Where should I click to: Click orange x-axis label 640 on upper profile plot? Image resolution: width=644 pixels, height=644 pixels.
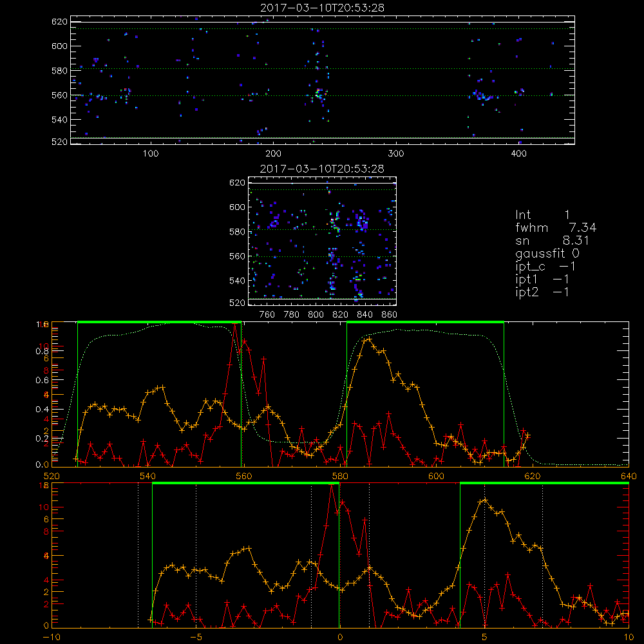629,476
